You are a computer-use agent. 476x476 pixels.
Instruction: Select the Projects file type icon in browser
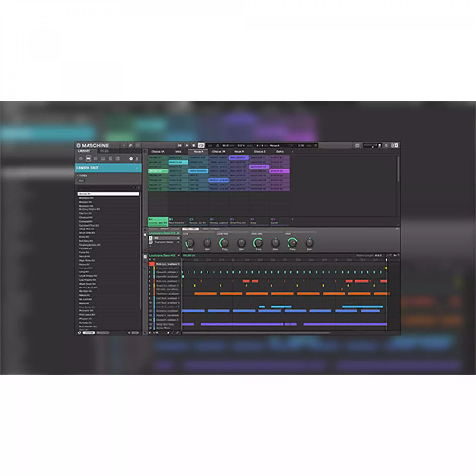[x=81, y=159]
